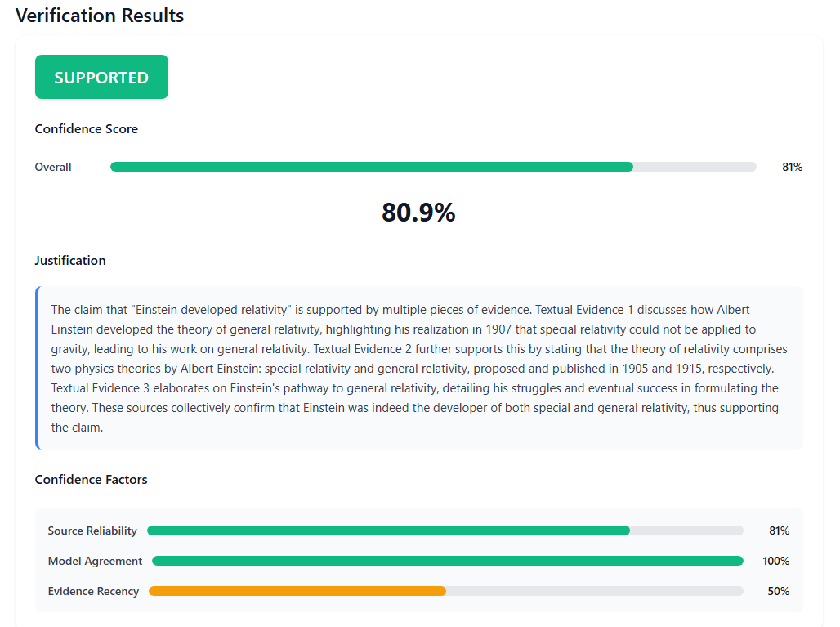The width and height of the screenshot is (840, 627).
Task: Click the Evidence Recency progress bar
Action: coord(445,591)
